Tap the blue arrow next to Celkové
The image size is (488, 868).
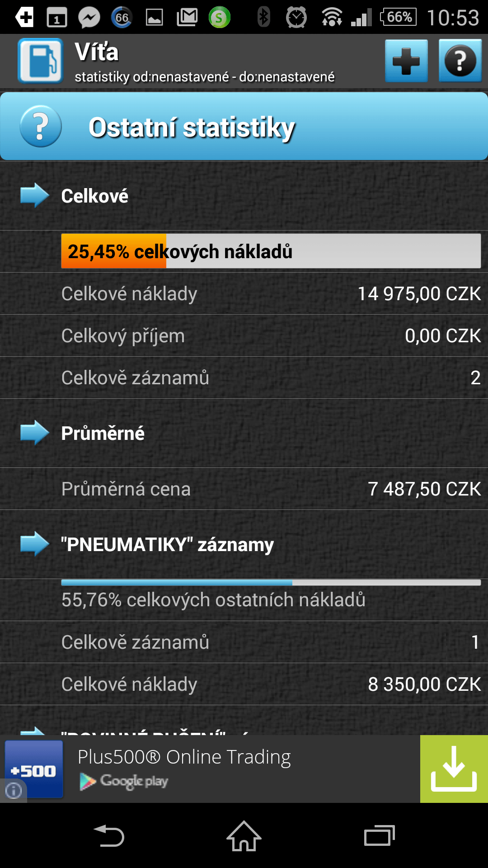(35, 195)
